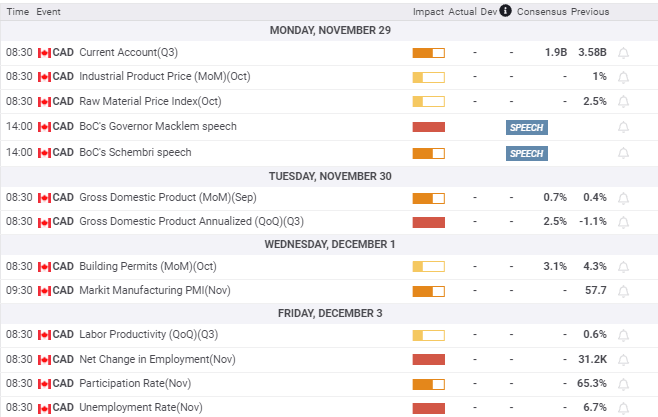Open the Participation Rate(Nov) event
The width and height of the screenshot is (658, 417).
tap(135, 384)
